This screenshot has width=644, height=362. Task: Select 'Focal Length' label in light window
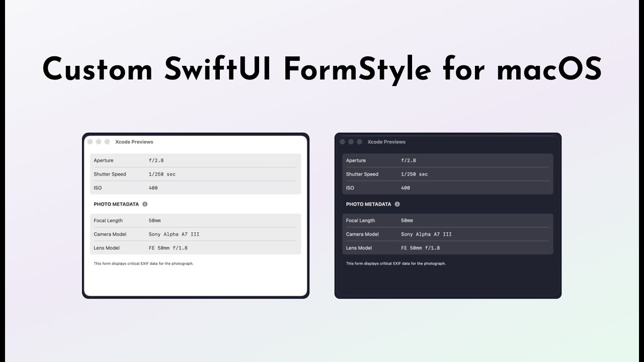(x=108, y=220)
